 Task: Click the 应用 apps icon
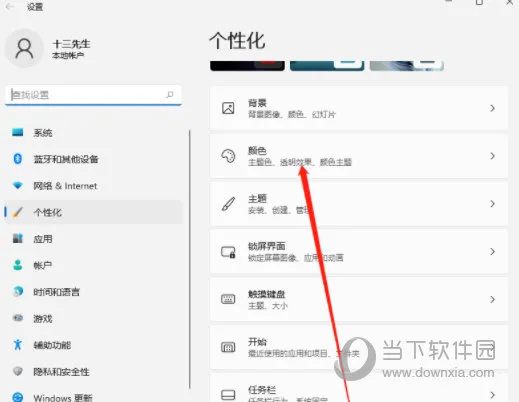tap(18, 238)
